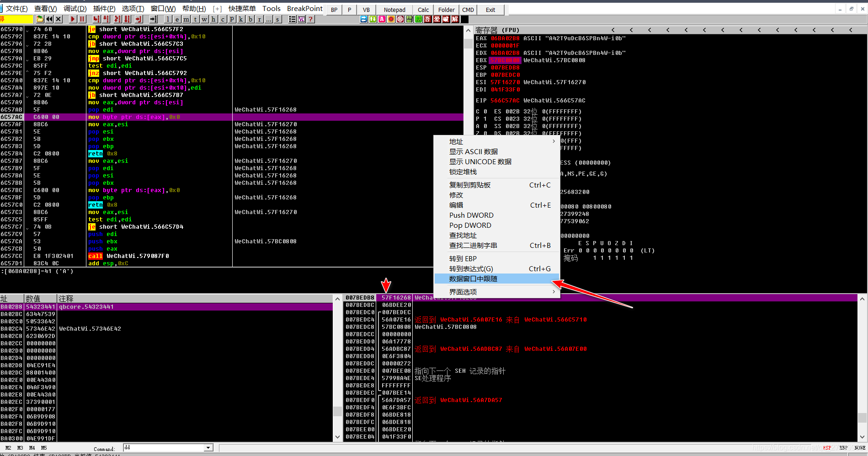Viewport: 868px width, 456px height.
Task: Launch Calc from the shortcut bar
Action: (423, 10)
